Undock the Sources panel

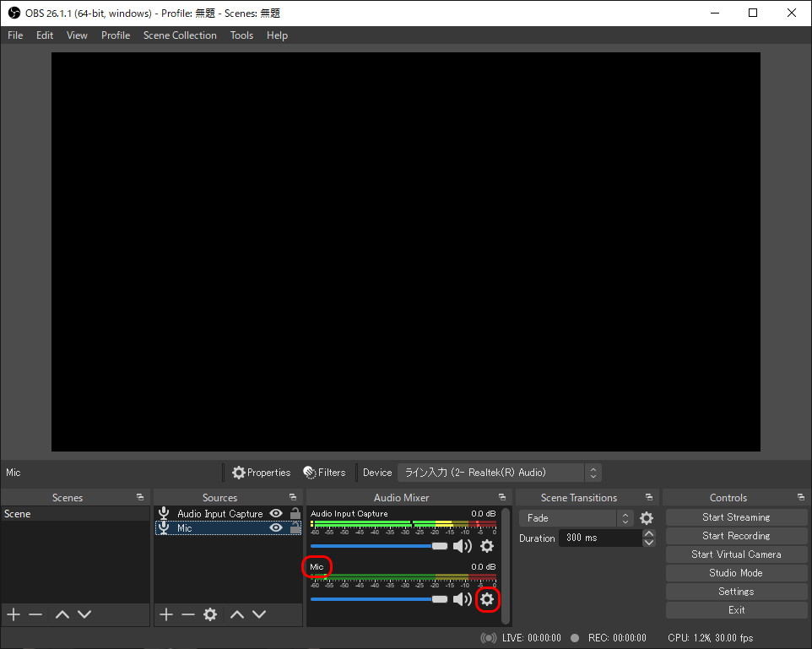click(x=293, y=497)
